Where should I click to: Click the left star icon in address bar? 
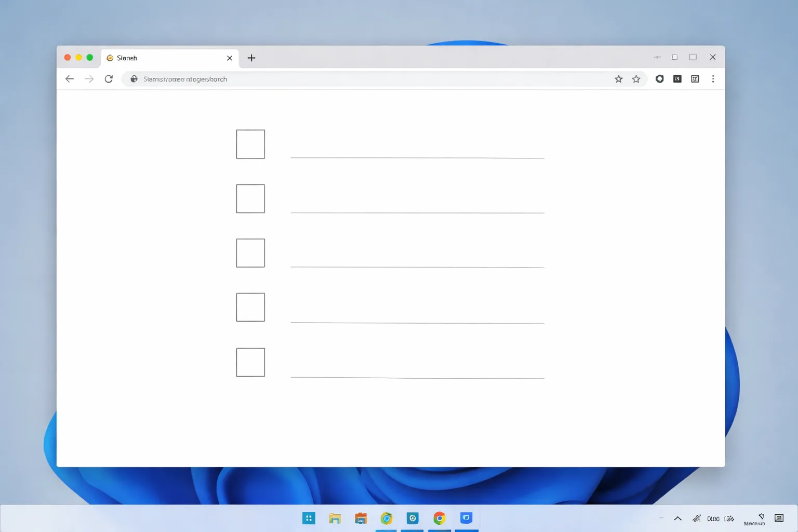point(618,79)
